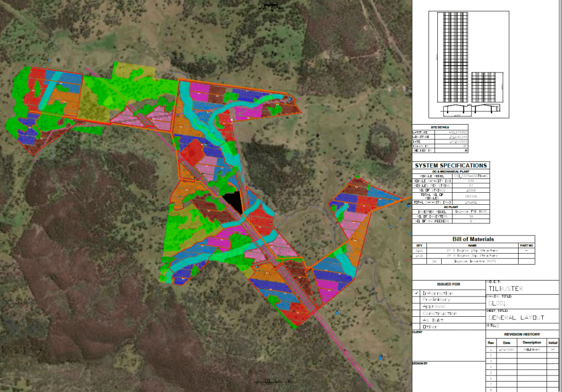The height and width of the screenshot is (392, 562).
Task: Tick the As Built issued-for box
Action: coord(417,320)
